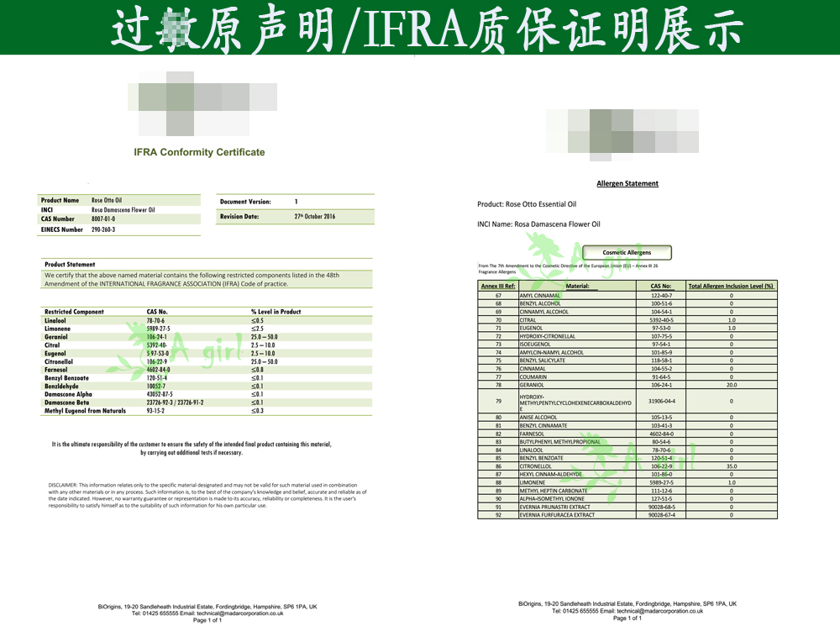Select "Geraniol" in the Restricted Component list

pyautogui.click(x=56, y=337)
